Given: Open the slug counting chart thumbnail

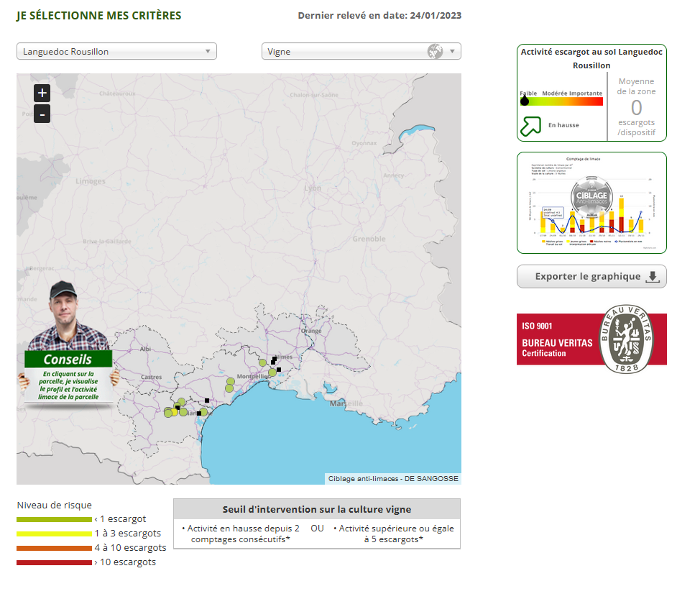Looking at the screenshot, I should (x=591, y=203).
